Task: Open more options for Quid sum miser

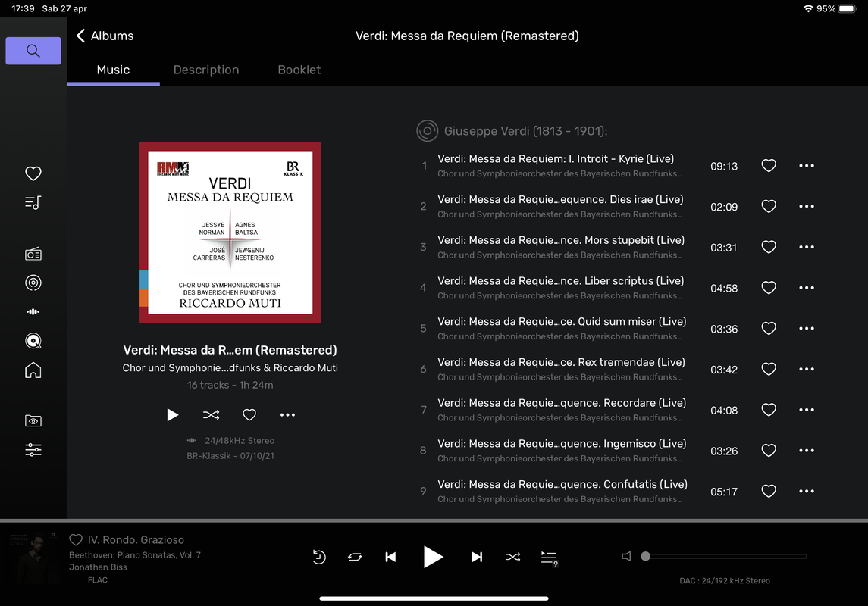Action: coord(807,329)
